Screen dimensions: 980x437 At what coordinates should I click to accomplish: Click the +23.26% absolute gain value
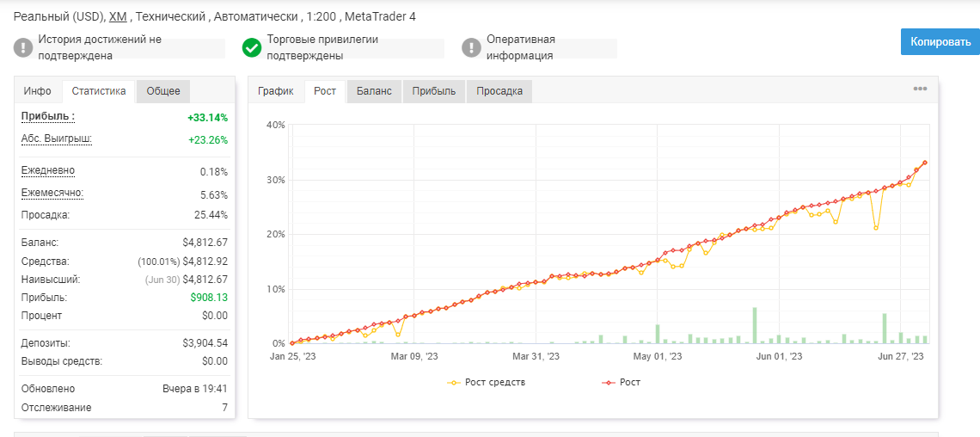click(208, 140)
